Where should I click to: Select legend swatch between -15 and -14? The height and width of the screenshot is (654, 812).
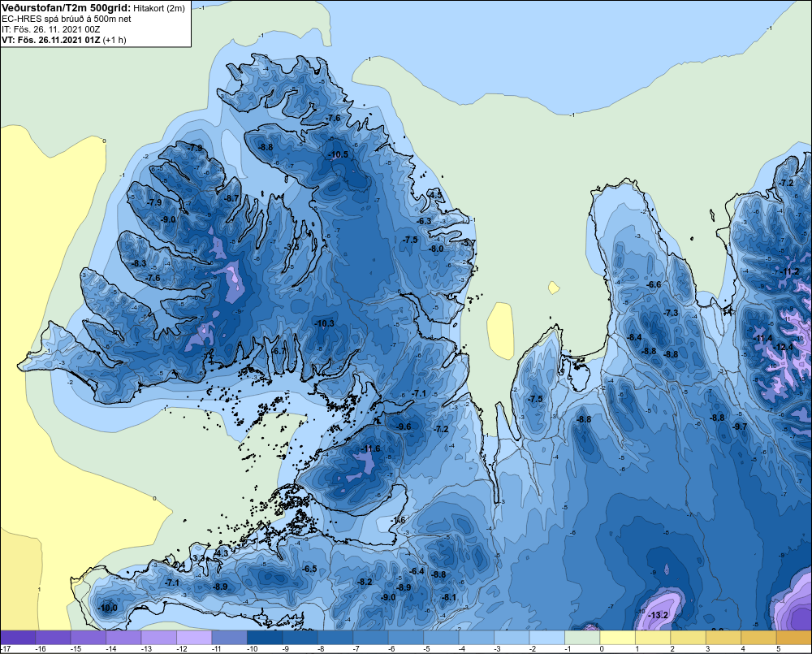coord(89,638)
